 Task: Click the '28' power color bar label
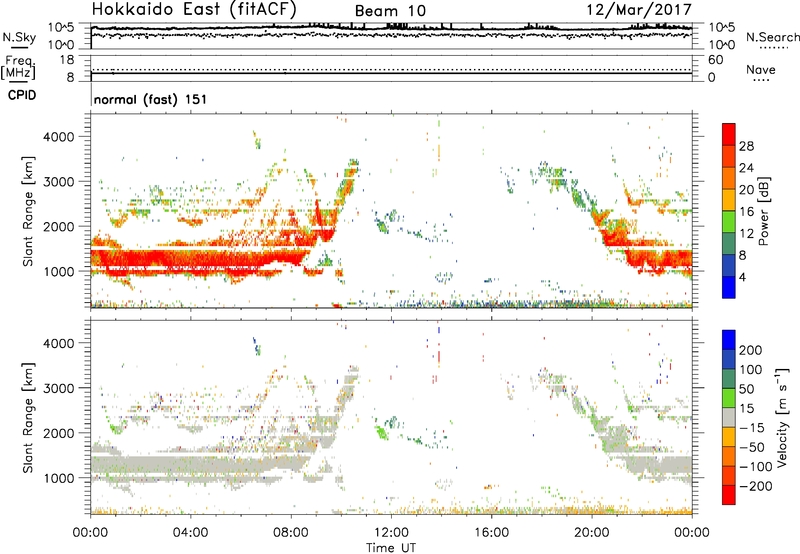(x=746, y=146)
